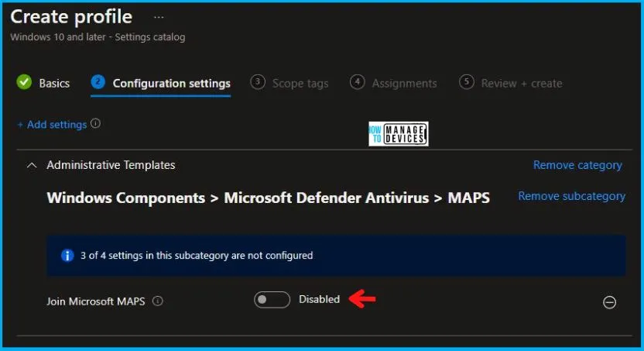Click the 'Windows 10 and later - Settings catalog' subtitle
Viewport: 644px width, 351px height.
tap(98, 37)
